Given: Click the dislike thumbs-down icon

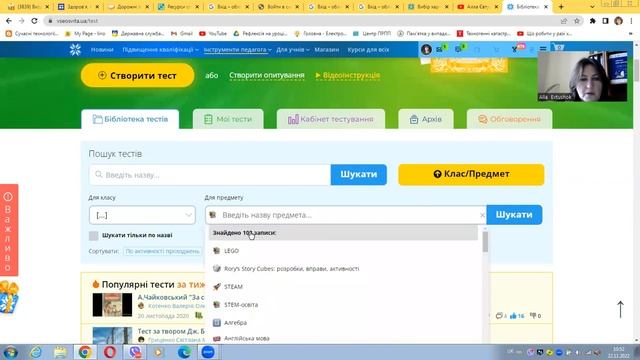Looking at the screenshot, I should tap(533, 316).
